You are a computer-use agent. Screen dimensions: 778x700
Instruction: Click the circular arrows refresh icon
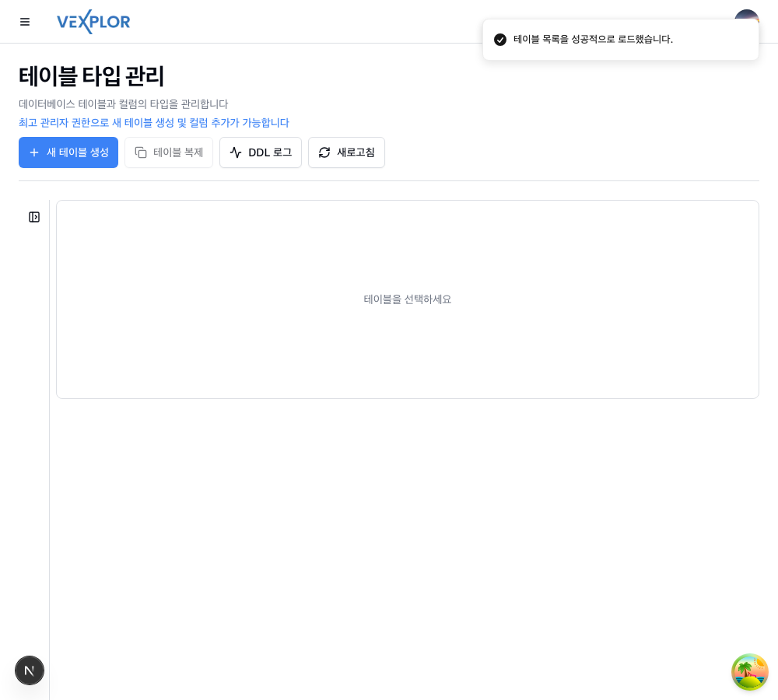(324, 152)
